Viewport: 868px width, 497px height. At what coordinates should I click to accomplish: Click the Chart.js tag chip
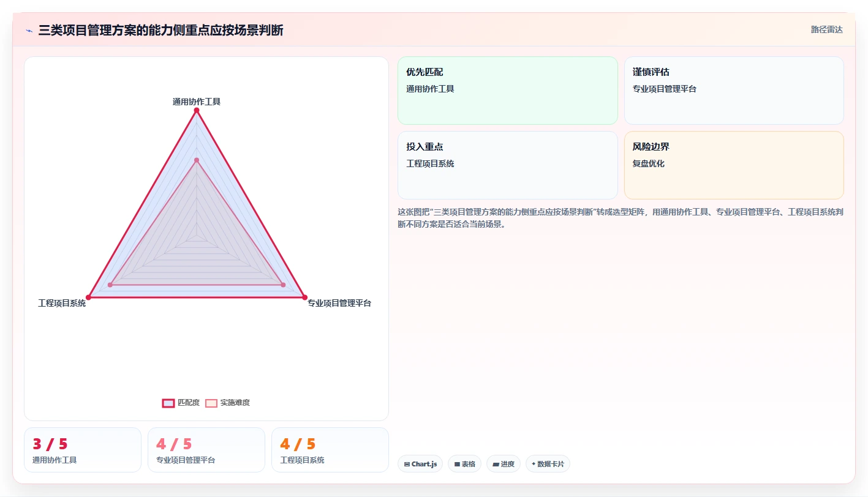point(420,464)
